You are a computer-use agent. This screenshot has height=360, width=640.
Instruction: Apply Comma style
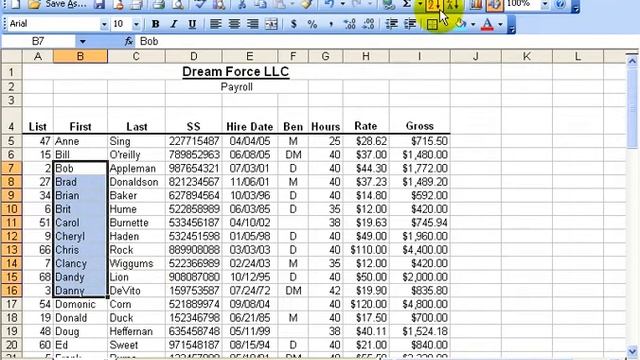(331, 24)
